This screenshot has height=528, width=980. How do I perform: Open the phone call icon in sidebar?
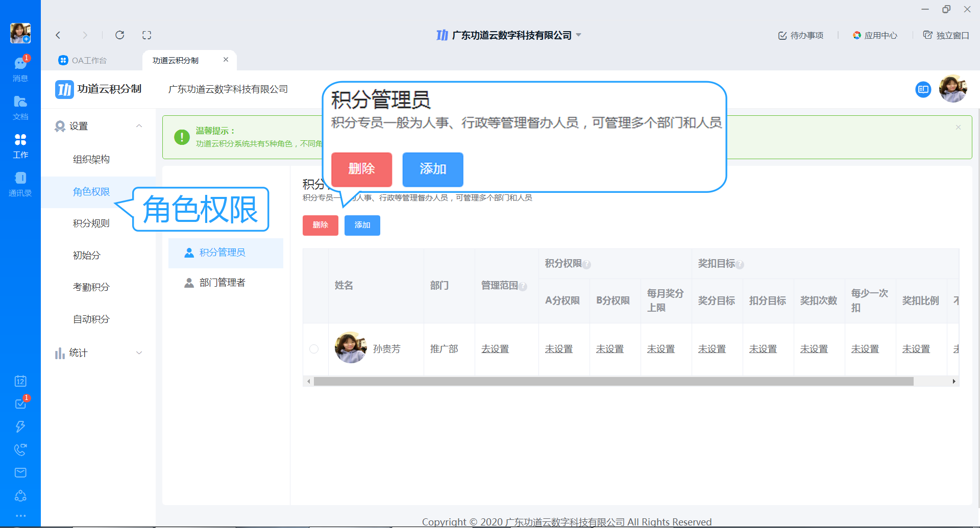pyautogui.click(x=20, y=449)
